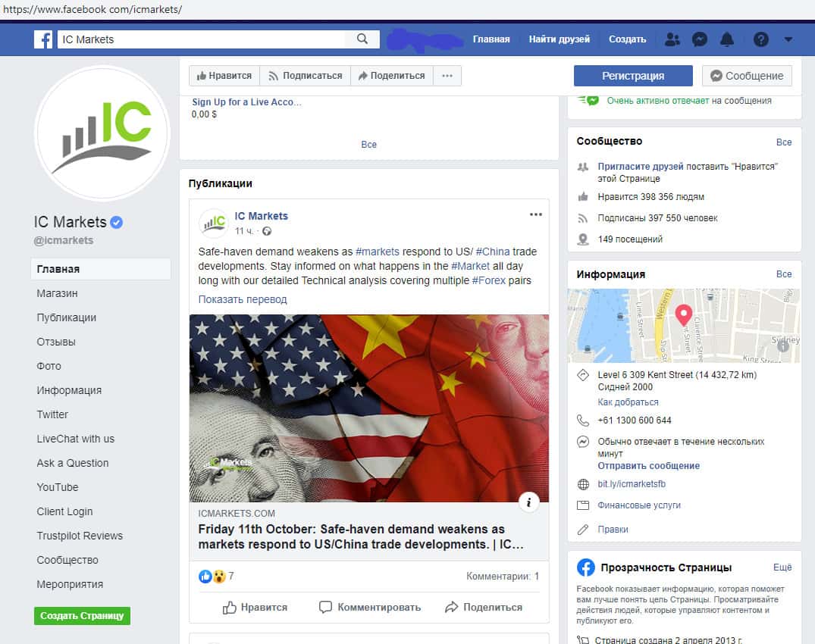Click Как добраться directions link
The height and width of the screenshot is (644, 815).
point(628,402)
